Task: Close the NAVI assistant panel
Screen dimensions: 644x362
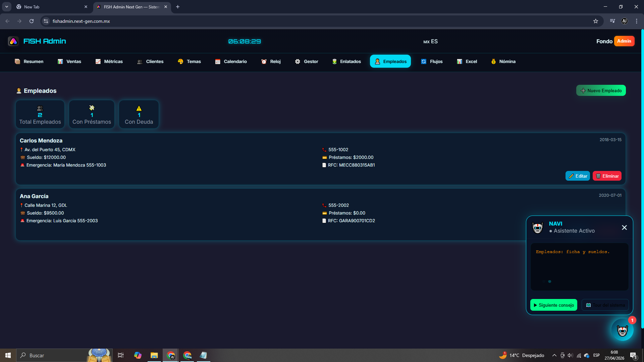Action: (624, 228)
